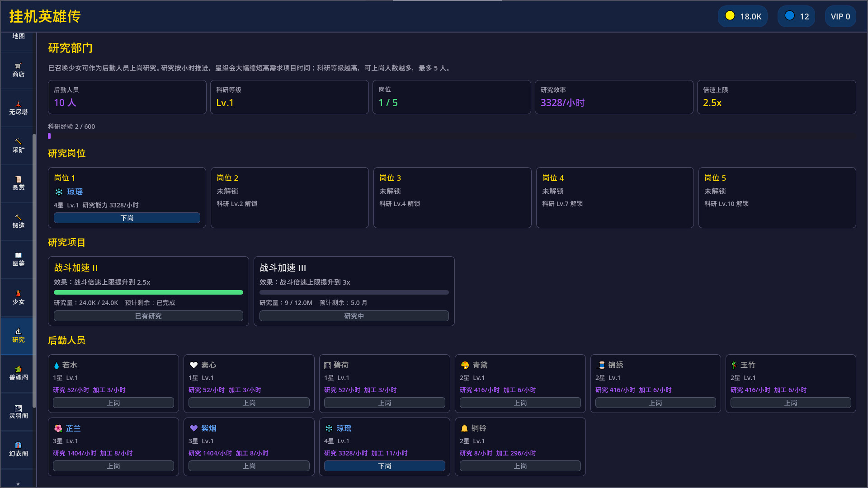This screenshot has width=868, height=488.
Task: Click 下岗 on 琼瑶's staff card
Action: [384, 466]
